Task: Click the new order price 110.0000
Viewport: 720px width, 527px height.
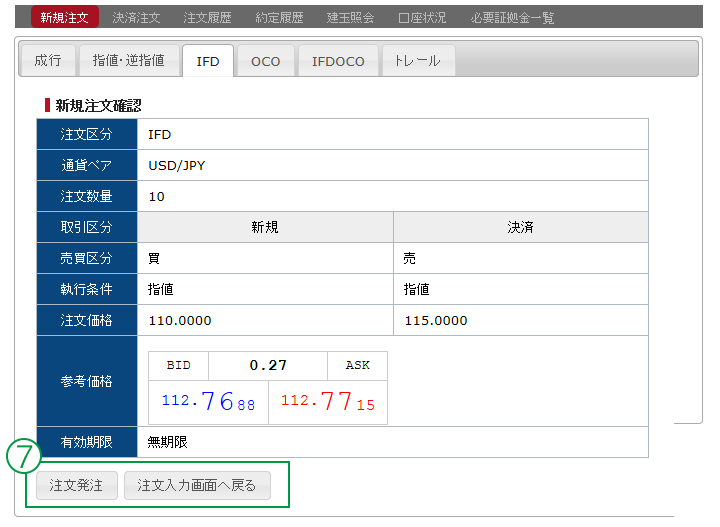Action: (x=180, y=320)
